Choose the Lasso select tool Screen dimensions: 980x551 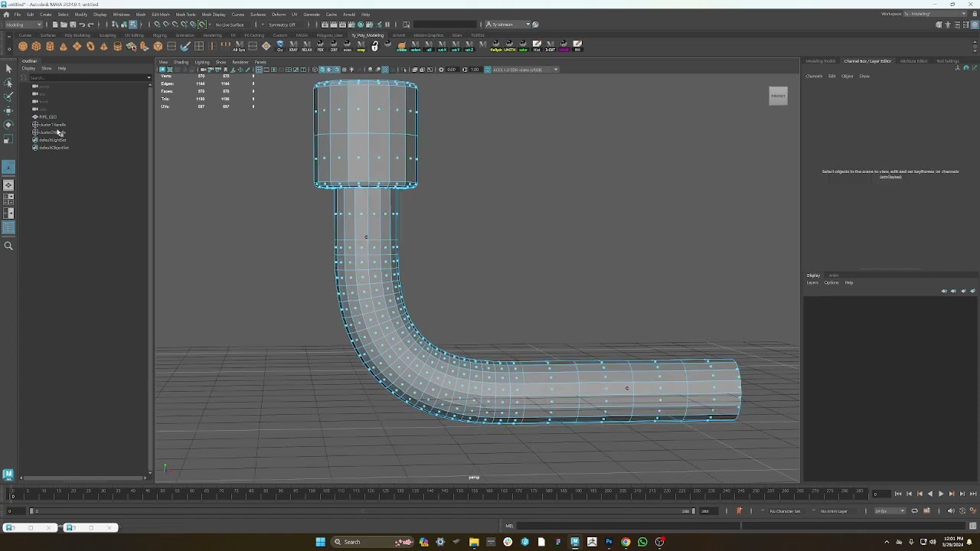coord(8,83)
